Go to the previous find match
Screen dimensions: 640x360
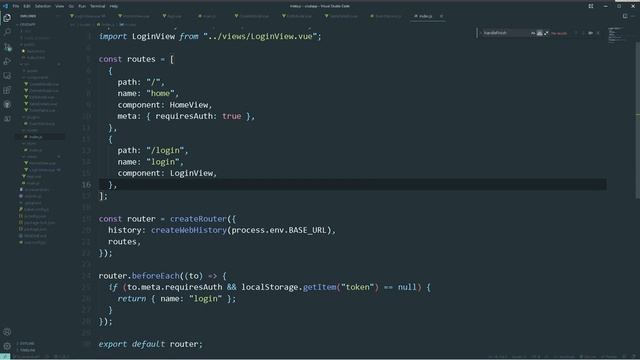pyautogui.click(x=576, y=33)
